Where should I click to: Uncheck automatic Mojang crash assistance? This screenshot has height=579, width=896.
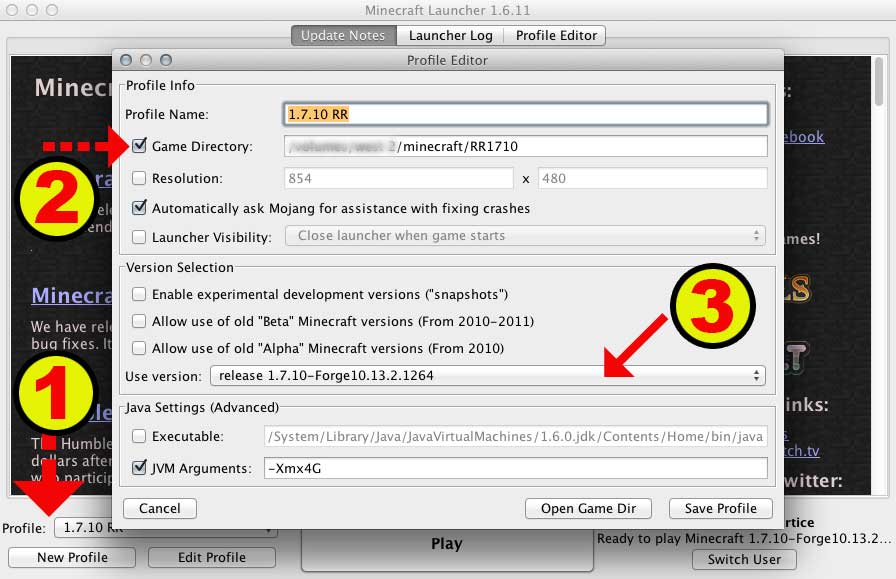pos(139,207)
